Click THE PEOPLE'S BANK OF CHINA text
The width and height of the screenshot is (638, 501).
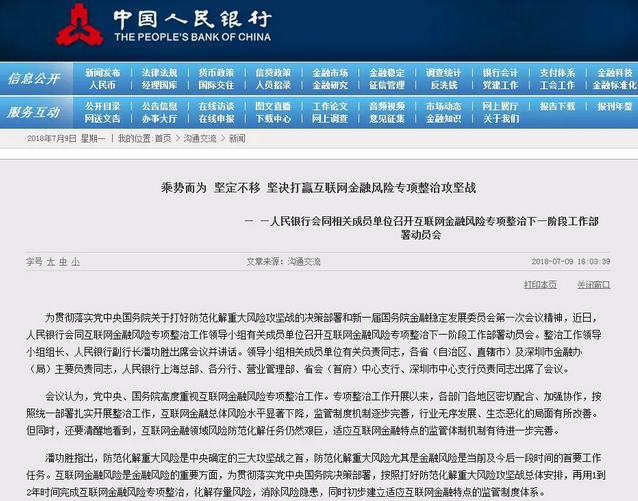[192, 37]
